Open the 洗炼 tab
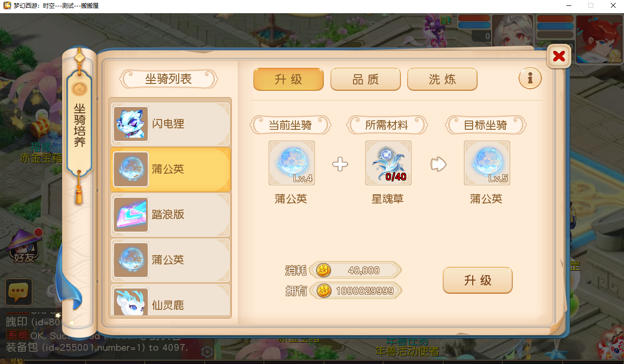Screen dimensions: 624x364 442,79
